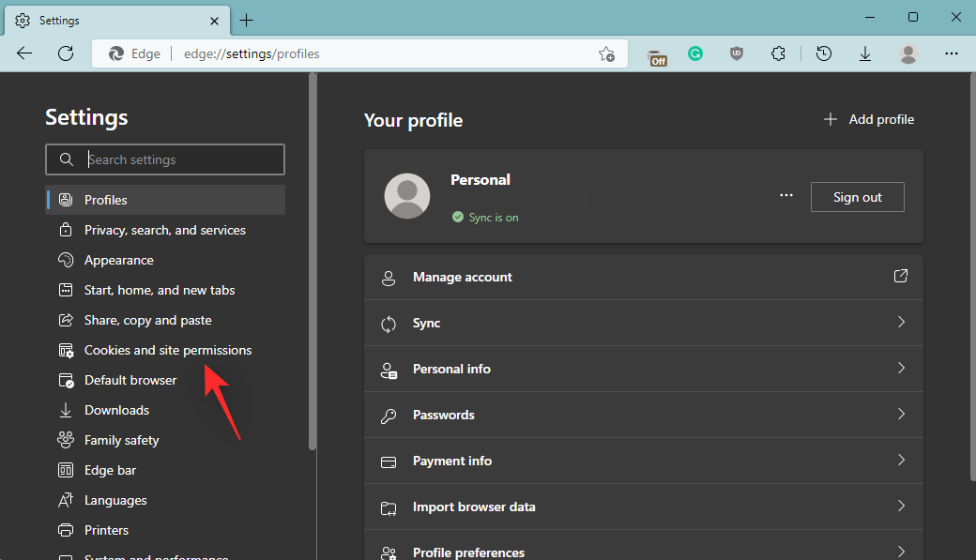This screenshot has height=560, width=976.
Task: Open the Extensions puzzle piece icon
Action: pyautogui.click(x=778, y=54)
